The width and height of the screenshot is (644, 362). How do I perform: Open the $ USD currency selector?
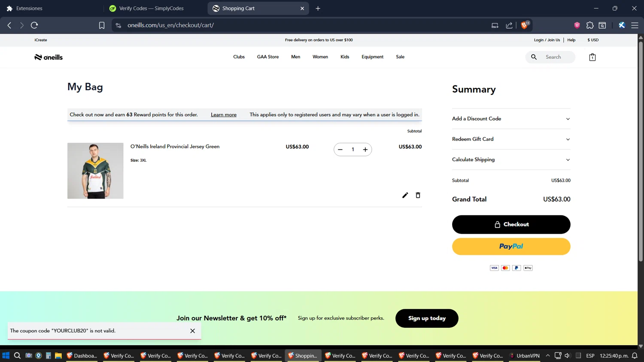(593, 40)
